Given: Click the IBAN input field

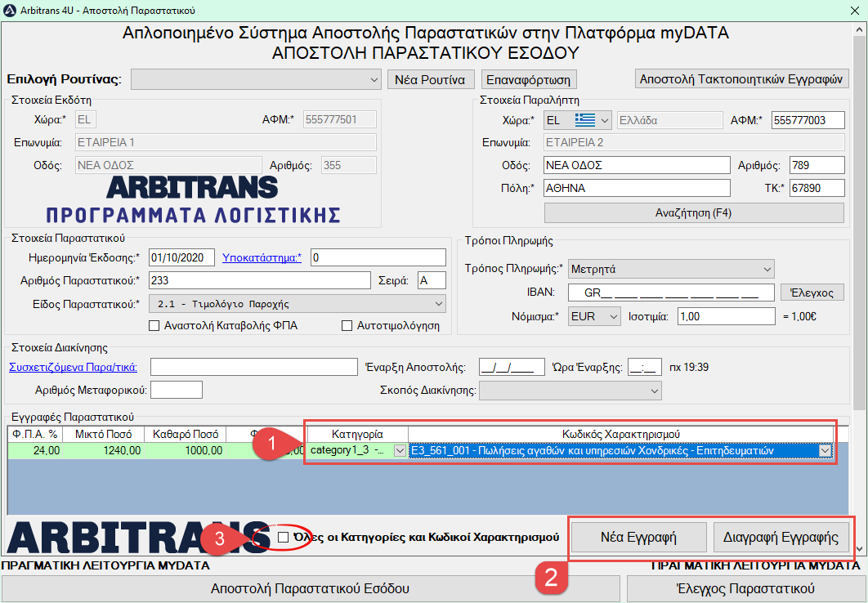Looking at the screenshot, I should (672, 293).
